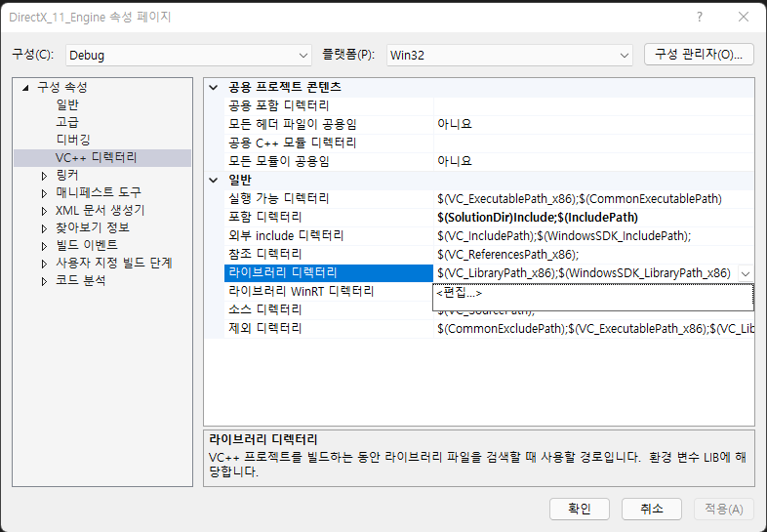Select VC++ 디렉터리 in the tree

point(97,157)
